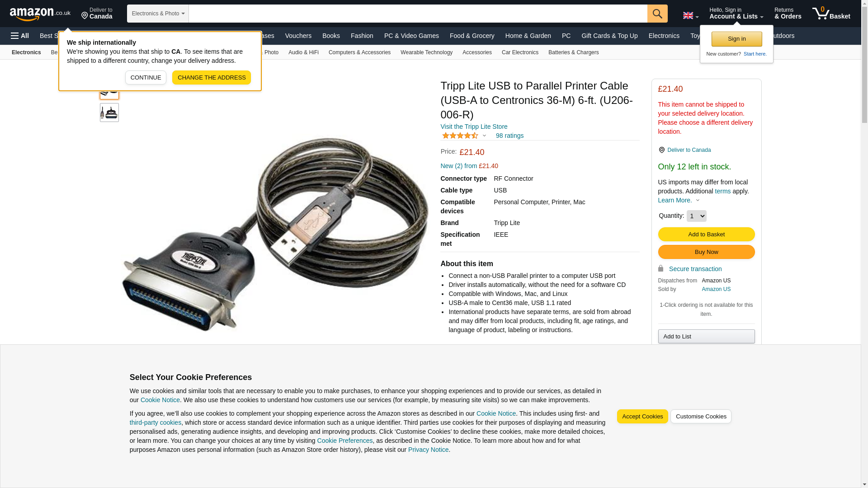This screenshot has height=488, width=868.
Task: Click the Change the Address button
Action: (212, 78)
